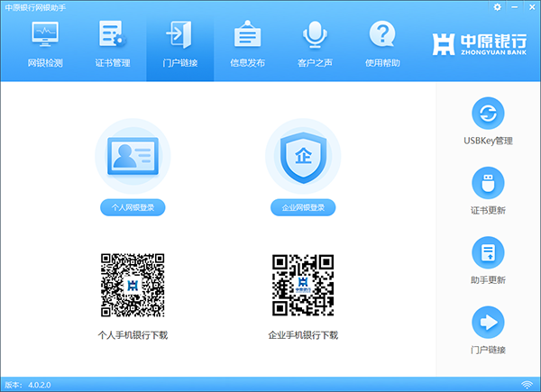Open 使用帮助 question mark icon

tap(382, 33)
